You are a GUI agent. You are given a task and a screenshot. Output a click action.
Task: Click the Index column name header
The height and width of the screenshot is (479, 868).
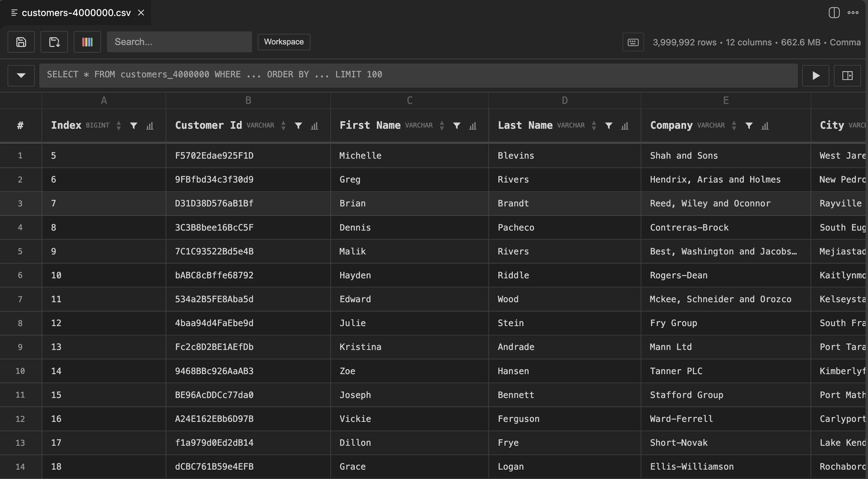tap(66, 125)
